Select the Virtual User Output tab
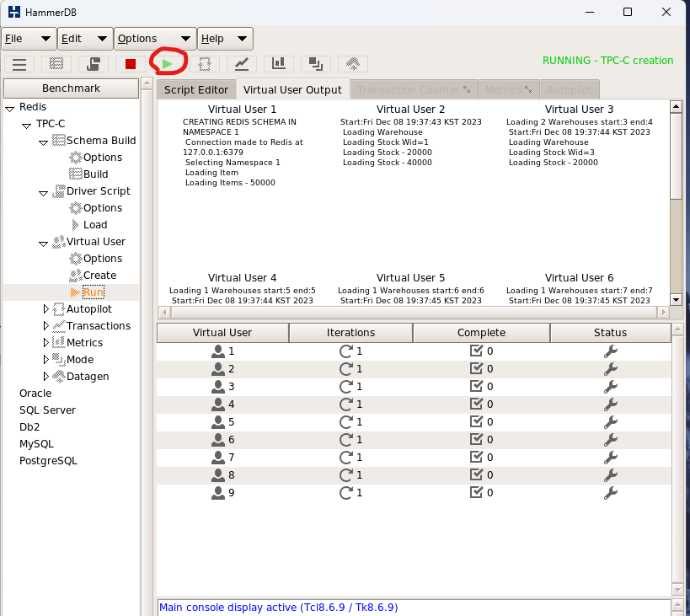Screen dimensions: 690x616 pyautogui.click(x=292, y=90)
